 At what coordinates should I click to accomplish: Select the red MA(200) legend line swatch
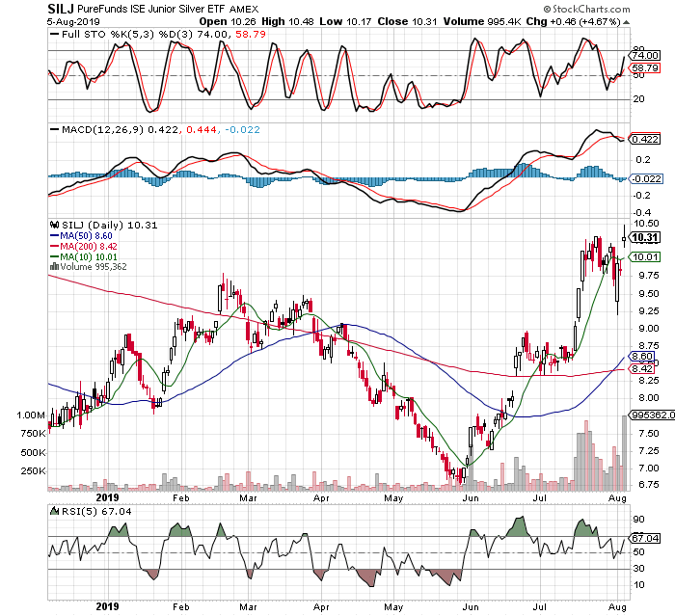tap(54, 246)
